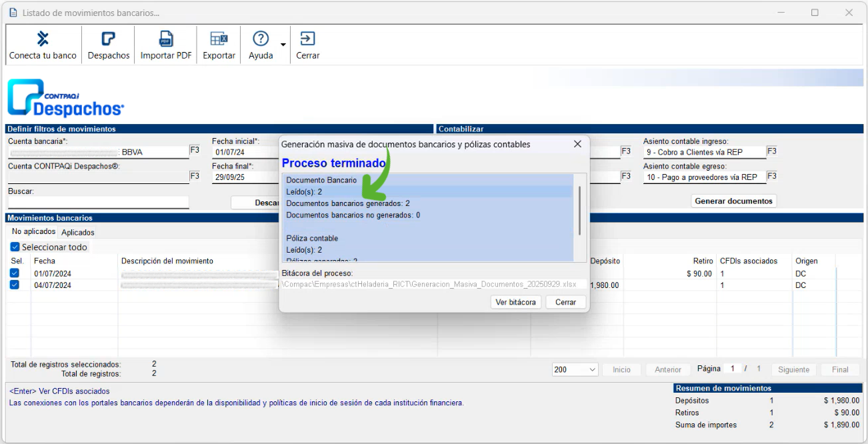This screenshot has height=444, width=868.
Task: Click the Cerrar toolbar icon
Action: 307,39
